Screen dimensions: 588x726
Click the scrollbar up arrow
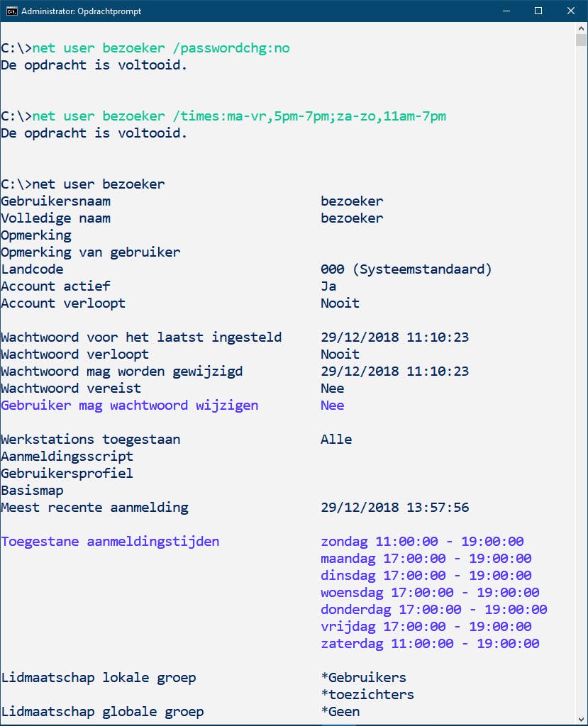[582, 28]
